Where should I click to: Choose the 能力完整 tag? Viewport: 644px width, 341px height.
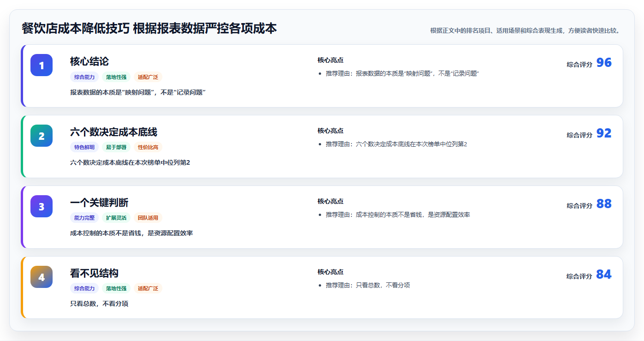click(x=84, y=218)
